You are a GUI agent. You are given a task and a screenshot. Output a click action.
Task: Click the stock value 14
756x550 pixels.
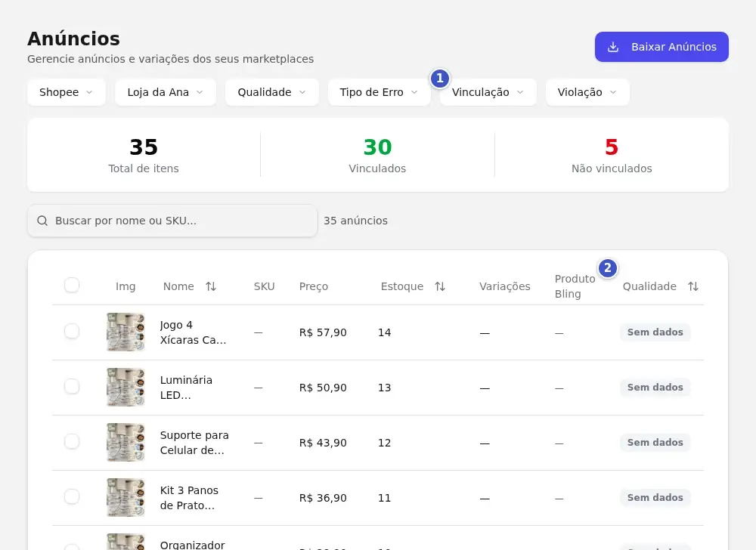tap(384, 332)
